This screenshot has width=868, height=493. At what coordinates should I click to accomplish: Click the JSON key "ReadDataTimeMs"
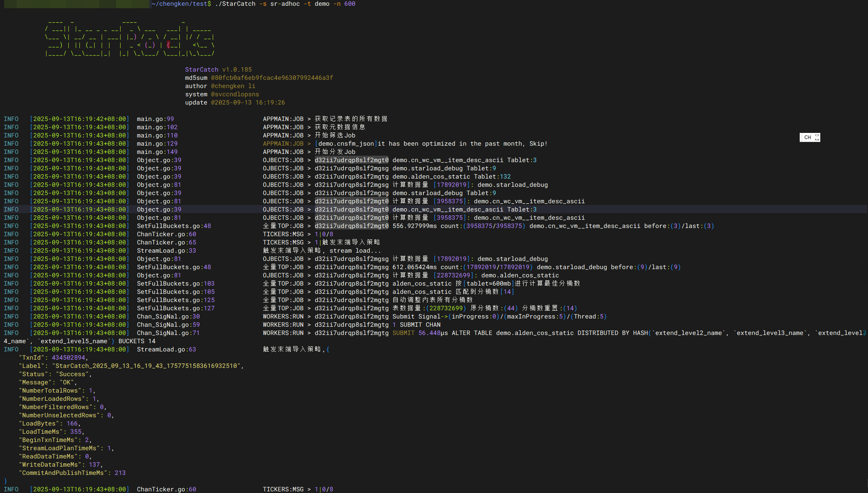(x=48, y=456)
